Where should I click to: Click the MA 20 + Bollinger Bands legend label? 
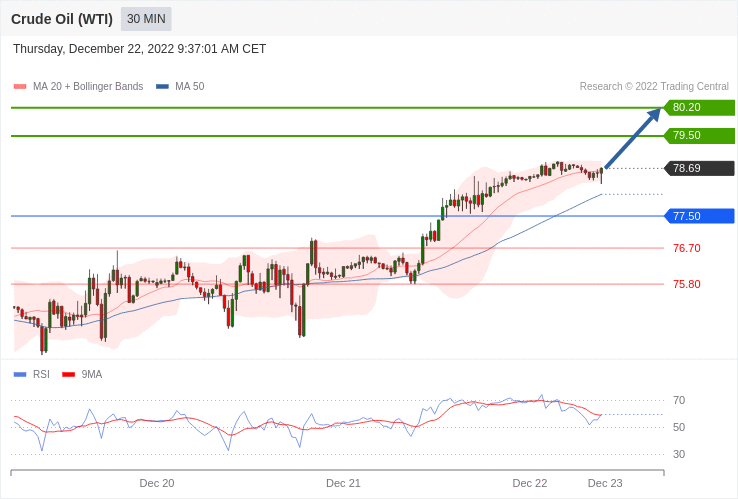(x=88, y=87)
